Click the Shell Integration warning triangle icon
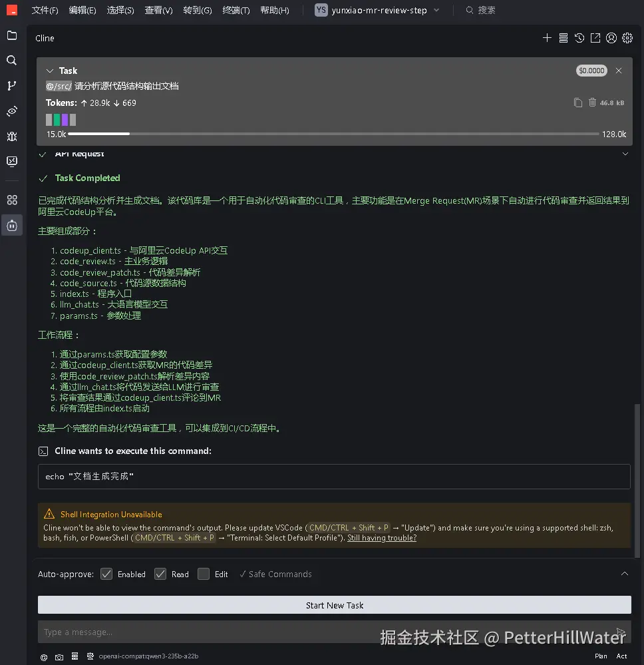The width and height of the screenshot is (644, 665). coord(49,514)
